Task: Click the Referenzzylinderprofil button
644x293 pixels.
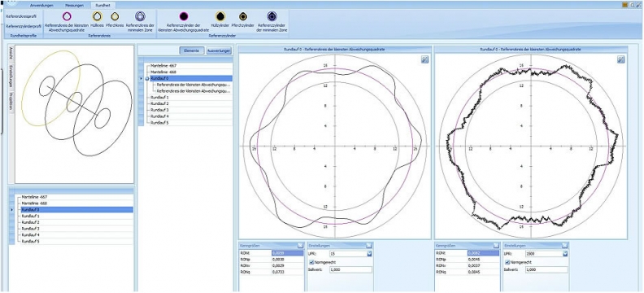Action: pos(24,26)
